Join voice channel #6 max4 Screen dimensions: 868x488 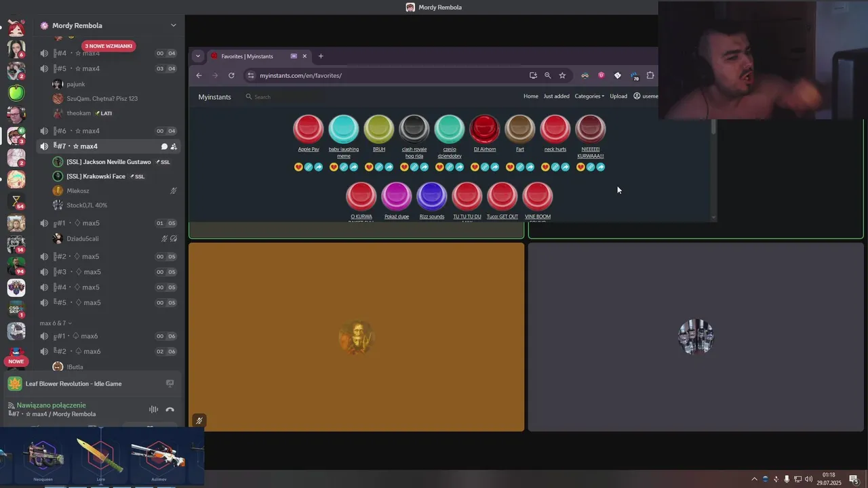point(108,131)
